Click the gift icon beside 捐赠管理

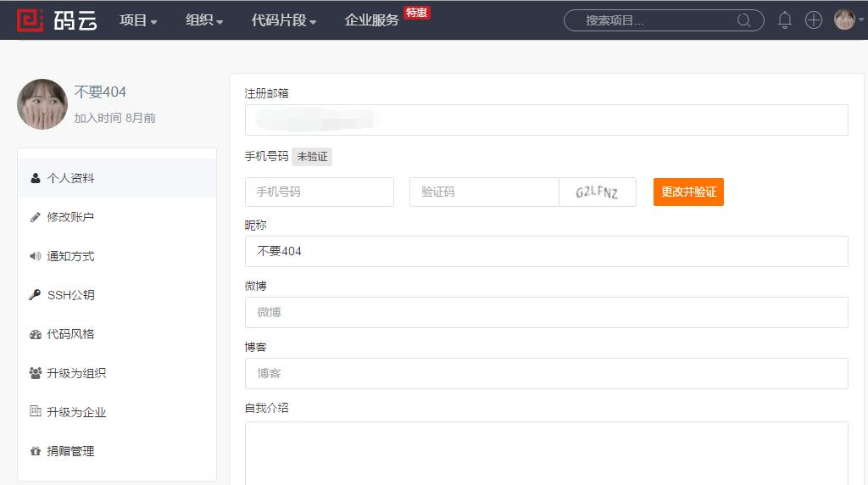click(x=36, y=451)
